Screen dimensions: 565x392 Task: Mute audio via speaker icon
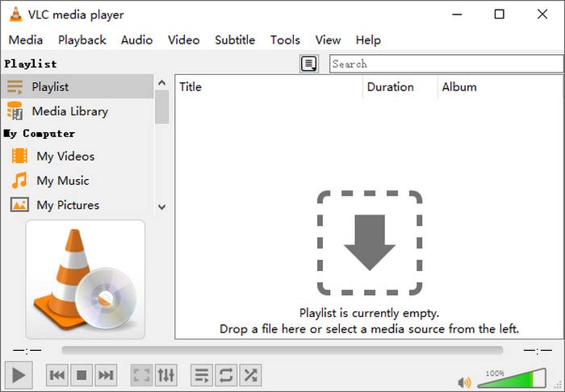464,382
